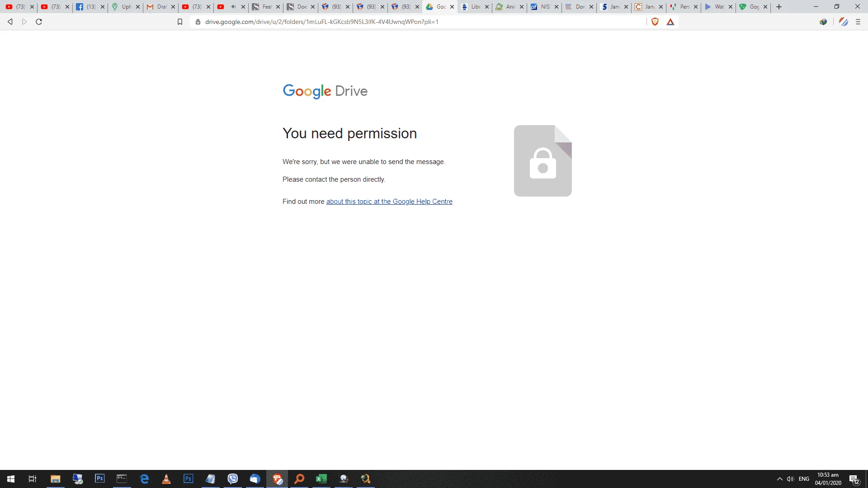Open the volume control in system tray
The width and height of the screenshot is (868, 488).
790,479
